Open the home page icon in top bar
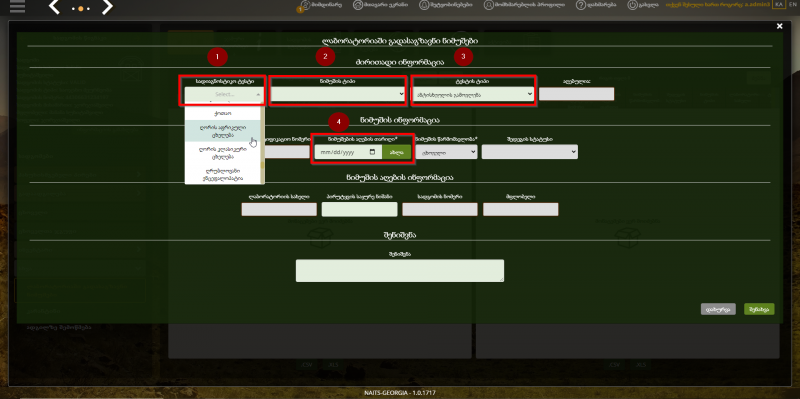 [x=358, y=5]
